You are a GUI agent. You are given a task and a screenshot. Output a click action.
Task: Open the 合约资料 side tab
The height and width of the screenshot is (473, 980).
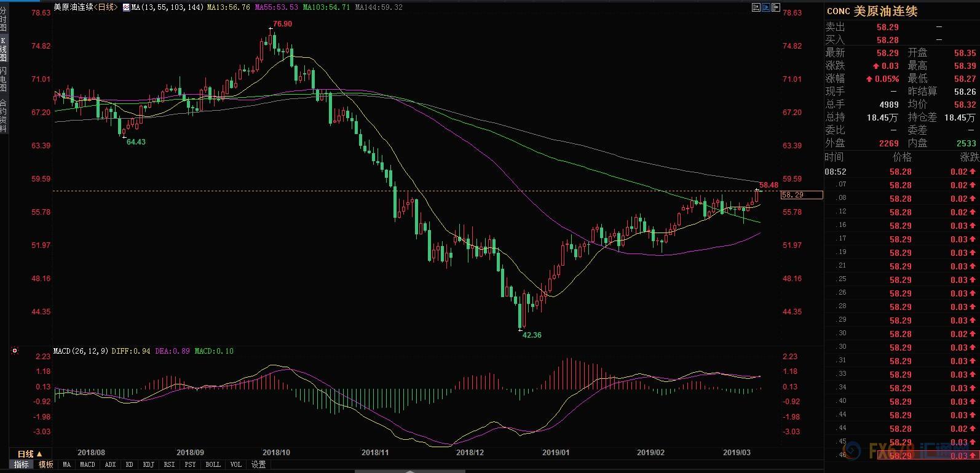(x=4, y=116)
